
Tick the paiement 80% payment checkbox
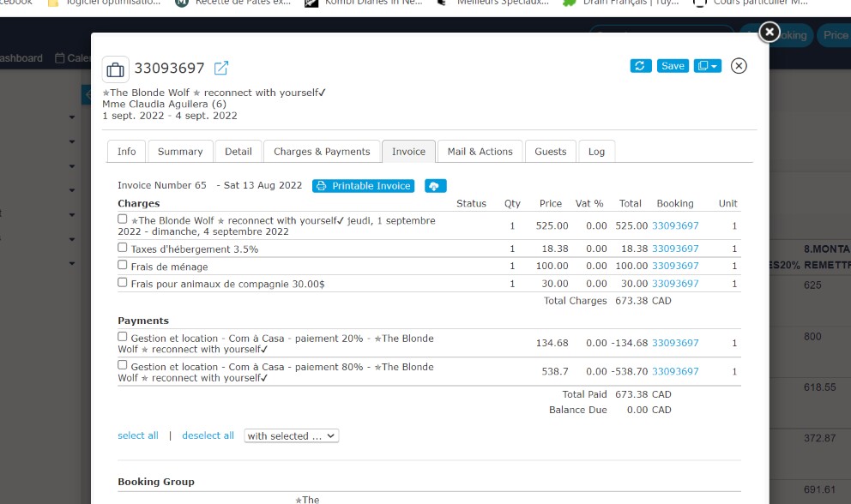(123, 365)
